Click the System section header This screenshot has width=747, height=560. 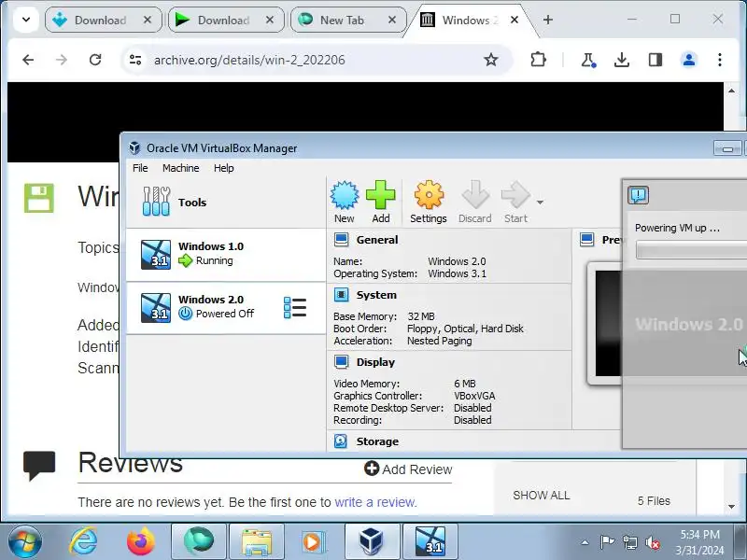click(376, 295)
